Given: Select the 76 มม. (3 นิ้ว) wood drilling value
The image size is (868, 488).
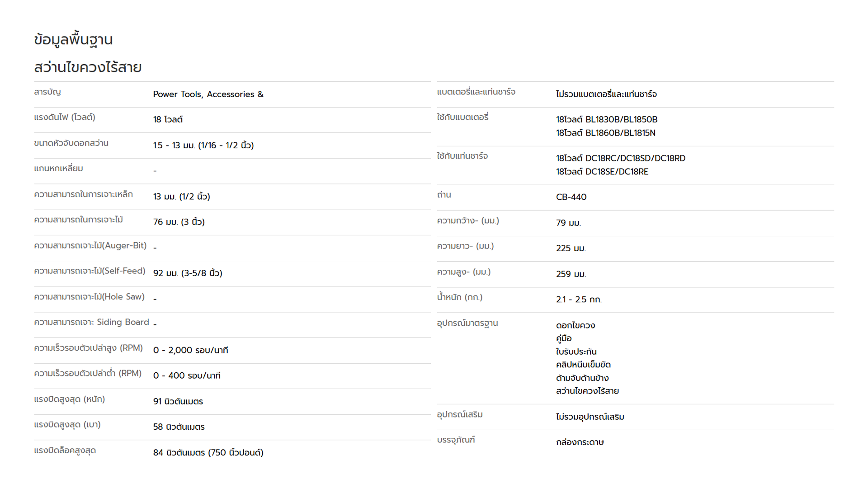Looking at the screenshot, I should pos(179,222).
